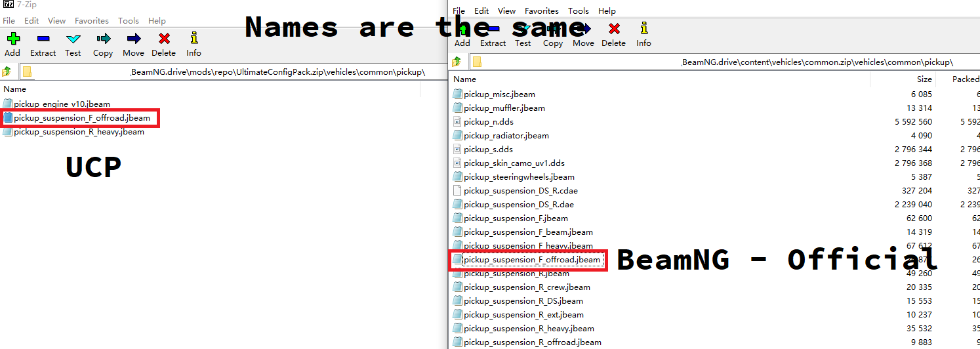The width and height of the screenshot is (980, 349).
Task: Click file icon of pickup_suspension_DS_R.cdae
Action: coord(458,191)
